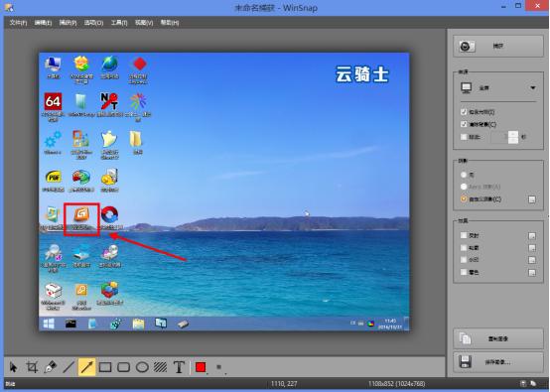Select the Aero shadow (A) radio button
This screenshot has height=392, width=550.
464,187
